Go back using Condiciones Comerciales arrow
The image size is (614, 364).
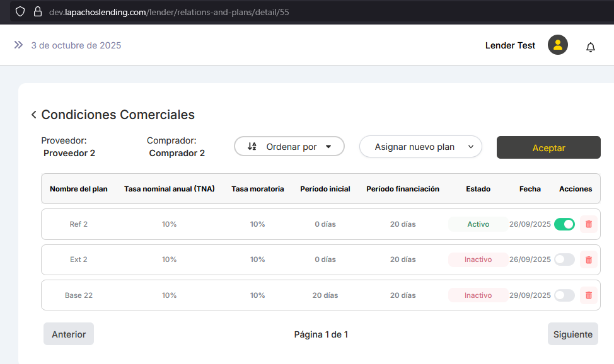coord(33,115)
